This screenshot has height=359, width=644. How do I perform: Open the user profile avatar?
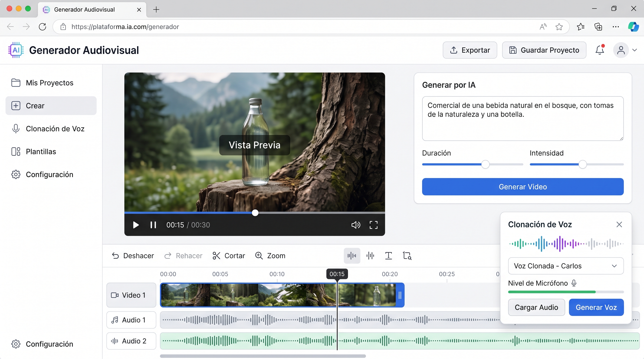pos(621,50)
